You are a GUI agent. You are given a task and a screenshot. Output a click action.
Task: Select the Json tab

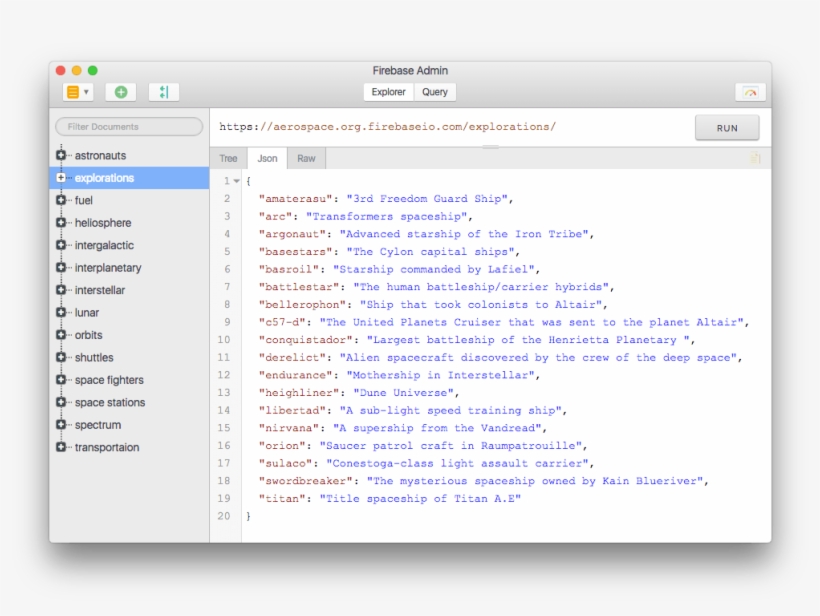267,158
